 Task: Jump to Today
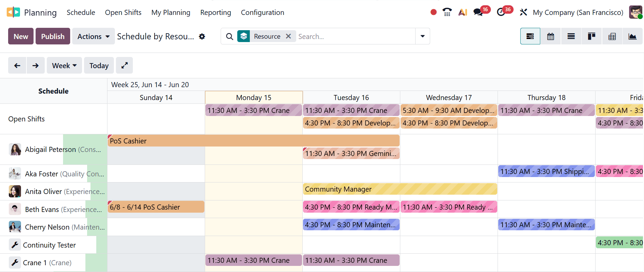click(99, 65)
